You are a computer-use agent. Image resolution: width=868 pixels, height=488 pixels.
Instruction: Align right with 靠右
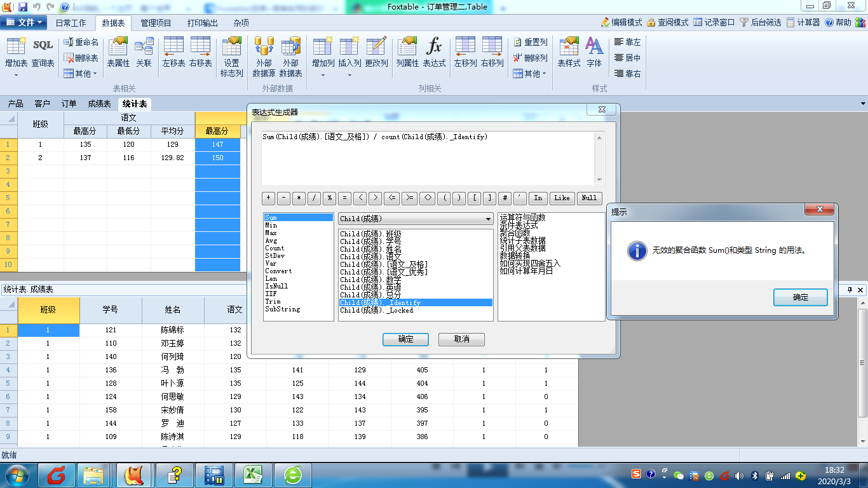click(628, 74)
